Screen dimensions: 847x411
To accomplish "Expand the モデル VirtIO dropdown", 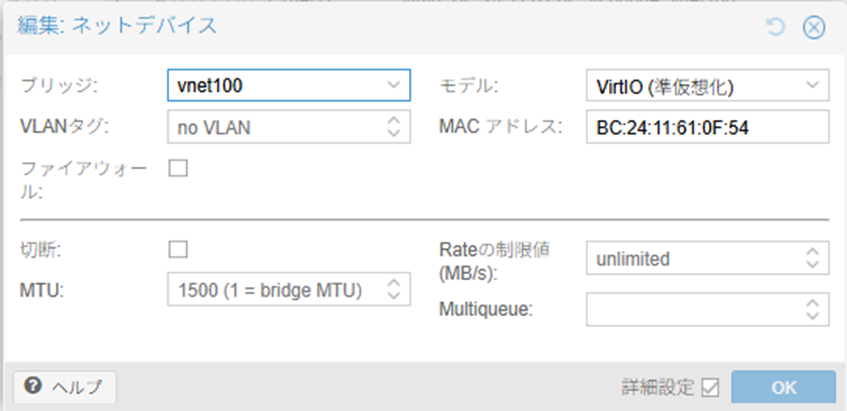I will pos(812,85).
